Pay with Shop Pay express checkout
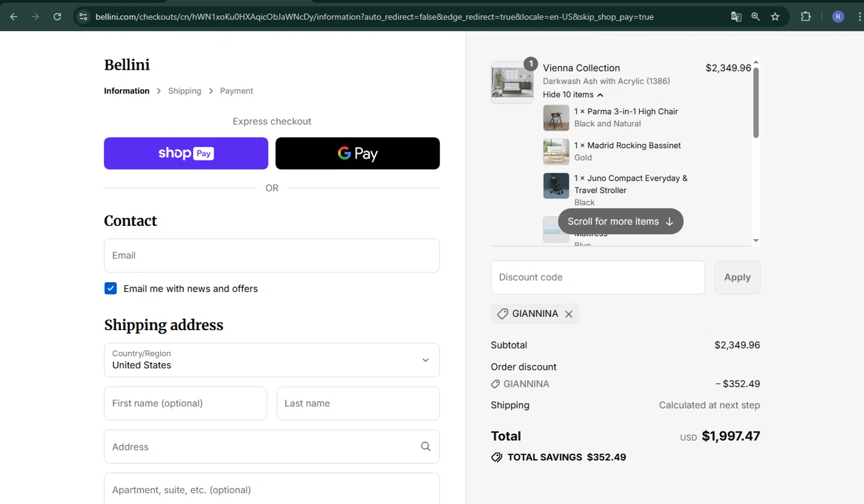Image resolution: width=864 pixels, height=504 pixels. (x=186, y=153)
